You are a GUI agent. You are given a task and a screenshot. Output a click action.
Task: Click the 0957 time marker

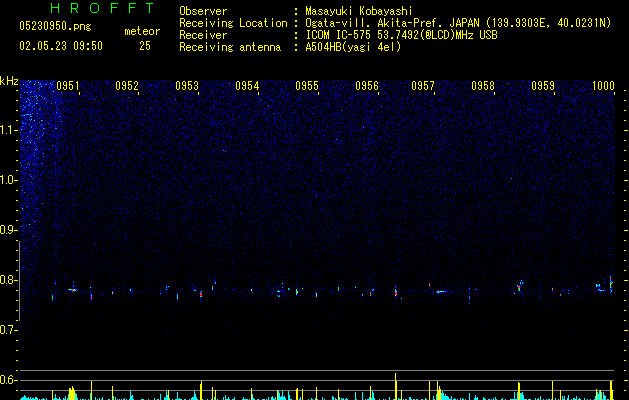(x=423, y=86)
